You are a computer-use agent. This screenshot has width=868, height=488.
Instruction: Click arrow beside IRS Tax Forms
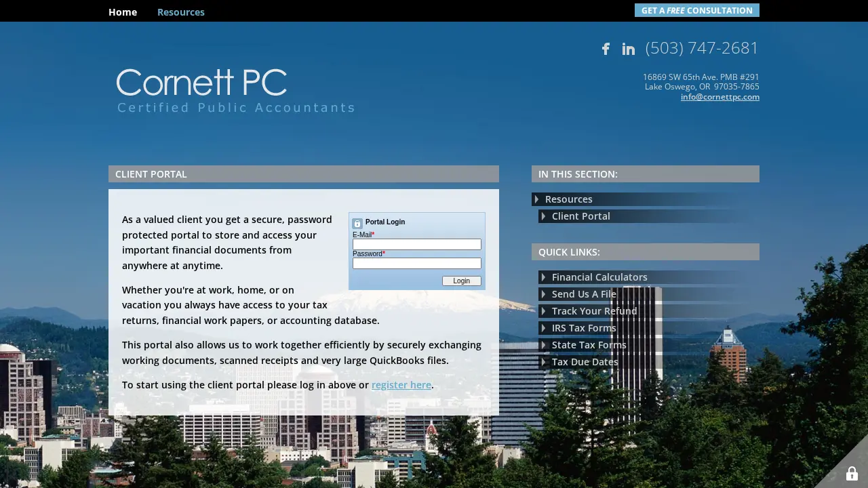[543, 328]
